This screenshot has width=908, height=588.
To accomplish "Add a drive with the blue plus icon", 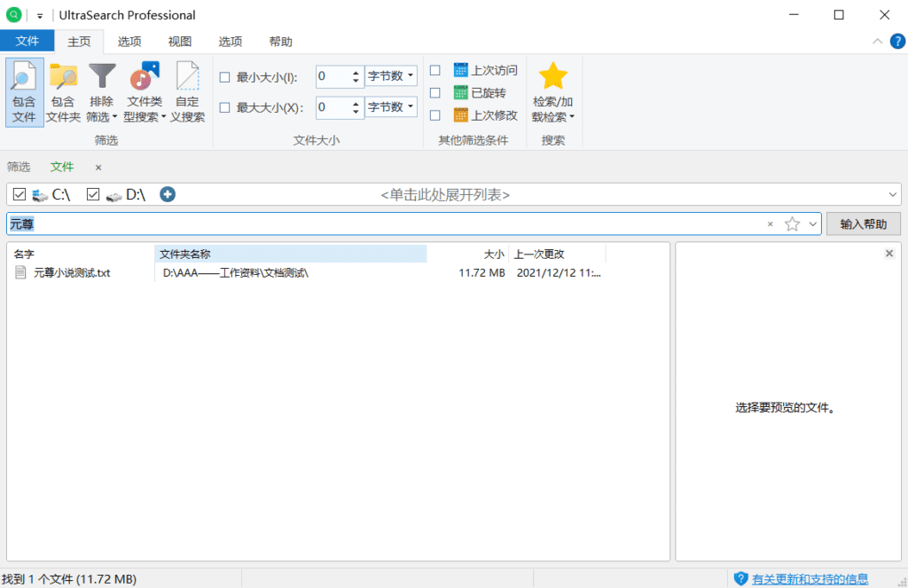I will pyautogui.click(x=168, y=194).
